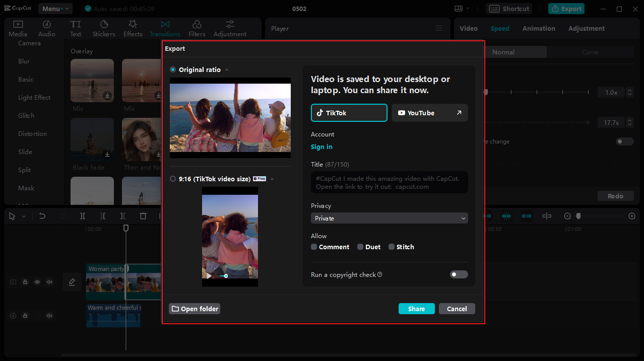Click the timeline zoom slider handle
This screenshot has width=644, height=361.
(x=578, y=216)
